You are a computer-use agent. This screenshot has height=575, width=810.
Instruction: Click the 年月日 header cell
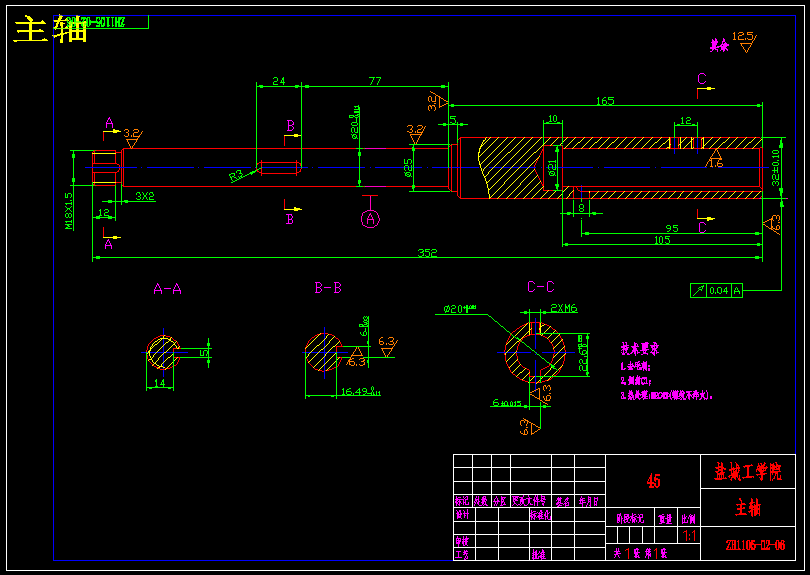click(589, 501)
